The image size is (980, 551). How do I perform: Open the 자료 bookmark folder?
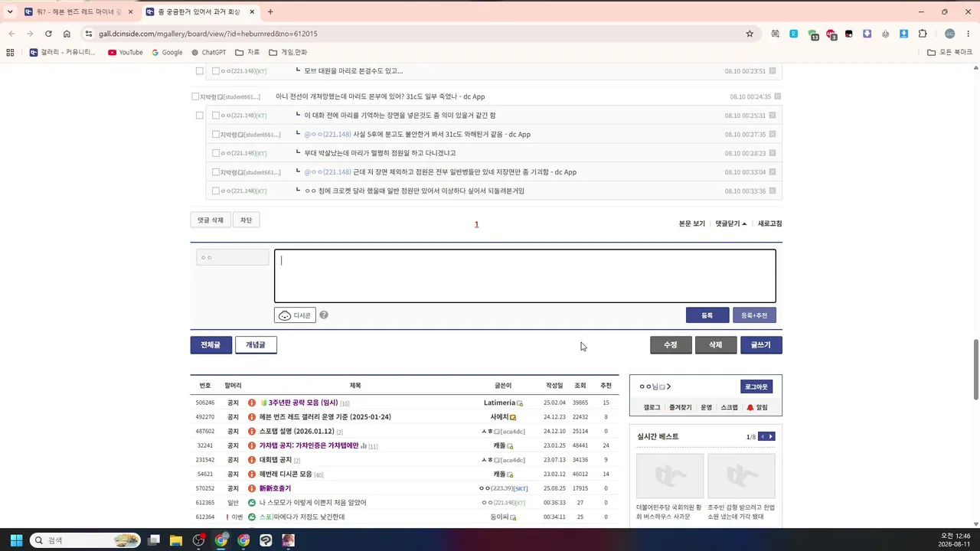pyautogui.click(x=247, y=52)
